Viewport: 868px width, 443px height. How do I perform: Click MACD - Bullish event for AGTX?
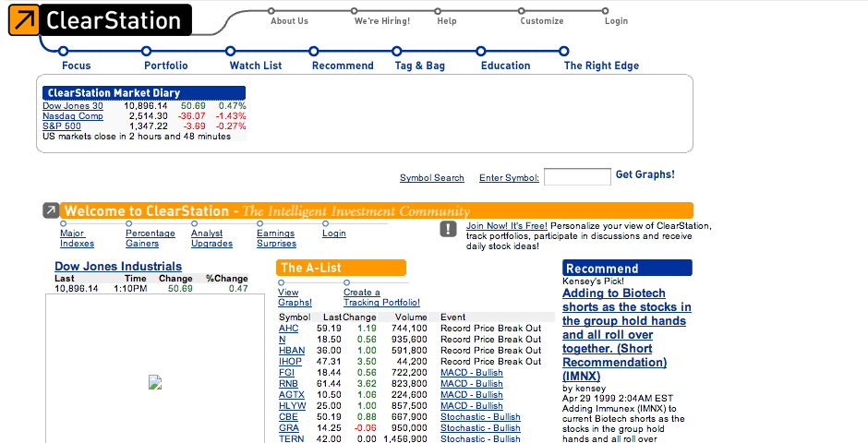pos(472,395)
